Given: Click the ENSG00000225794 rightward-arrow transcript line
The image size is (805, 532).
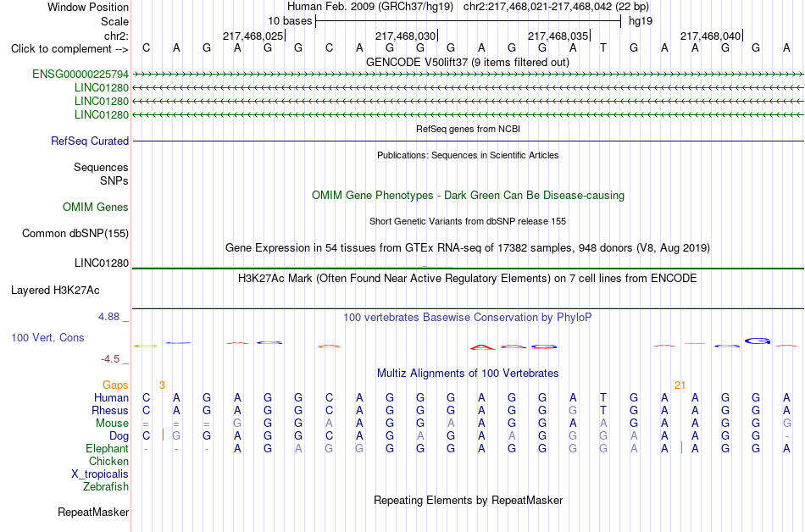Looking at the screenshot, I should click(468, 75).
